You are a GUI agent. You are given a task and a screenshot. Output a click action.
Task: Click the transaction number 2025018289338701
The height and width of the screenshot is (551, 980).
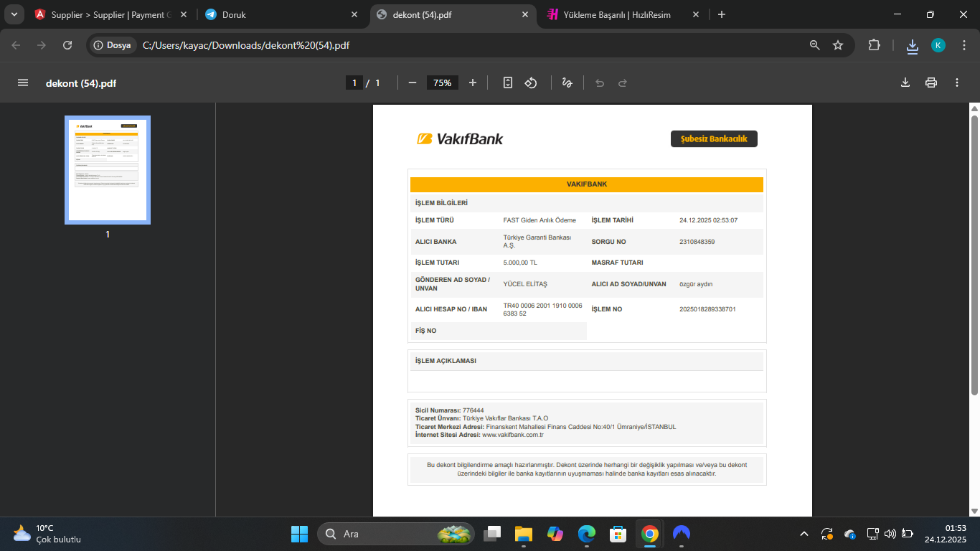tap(707, 309)
